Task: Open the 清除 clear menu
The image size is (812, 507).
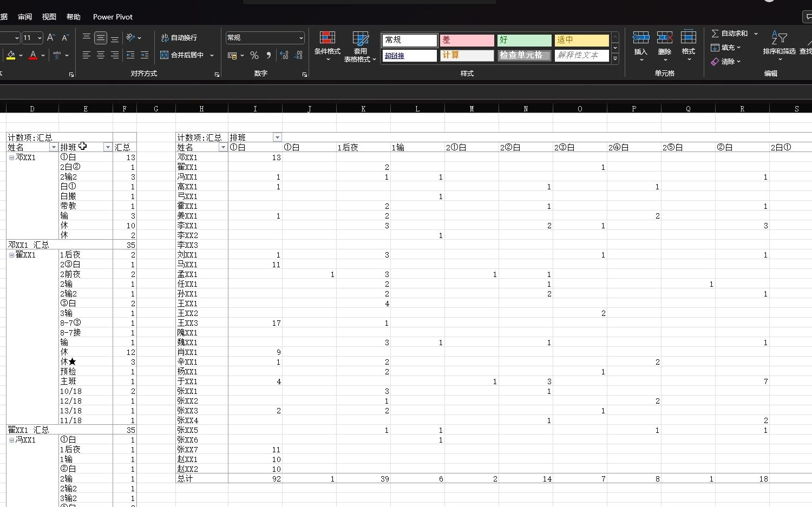Action: coord(726,62)
